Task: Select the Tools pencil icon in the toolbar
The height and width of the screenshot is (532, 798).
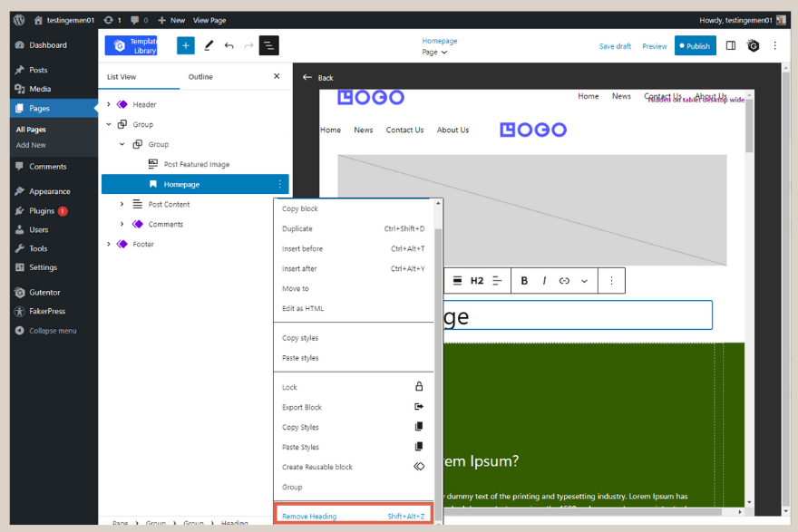Action: point(209,45)
